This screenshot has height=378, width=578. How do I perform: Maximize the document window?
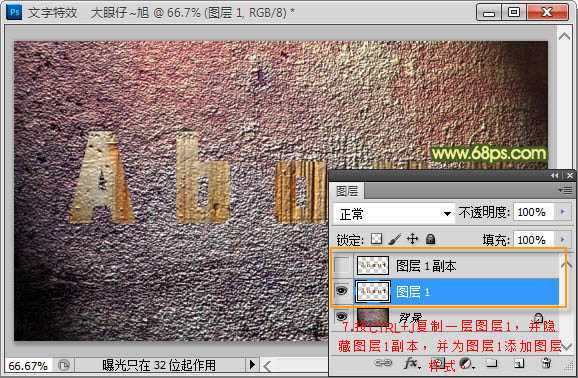coord(514,12)
